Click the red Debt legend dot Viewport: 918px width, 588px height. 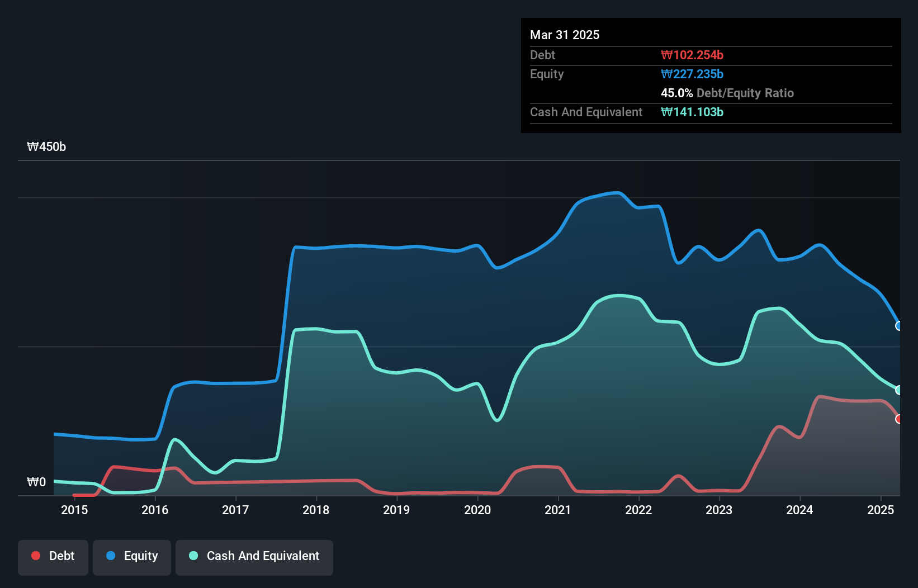(36, 556)
